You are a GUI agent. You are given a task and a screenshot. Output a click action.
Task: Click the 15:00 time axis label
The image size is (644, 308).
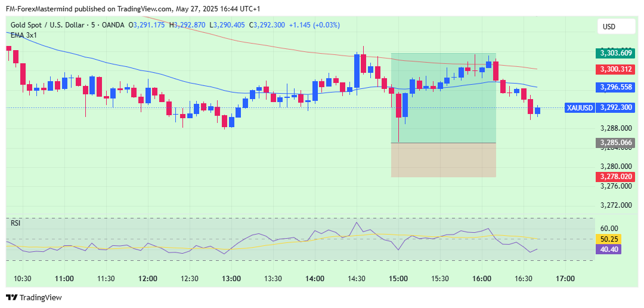pos(398,278)
